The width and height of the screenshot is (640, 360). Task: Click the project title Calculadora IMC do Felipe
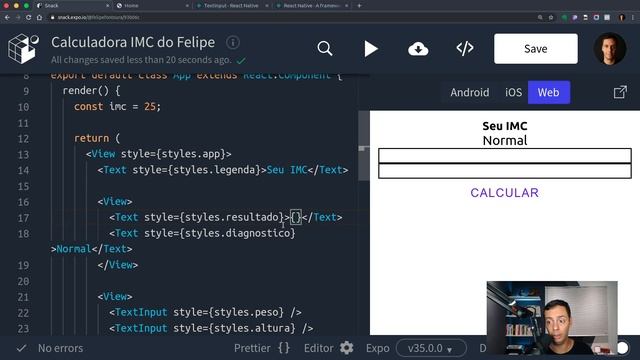click(x=133, y=42)
